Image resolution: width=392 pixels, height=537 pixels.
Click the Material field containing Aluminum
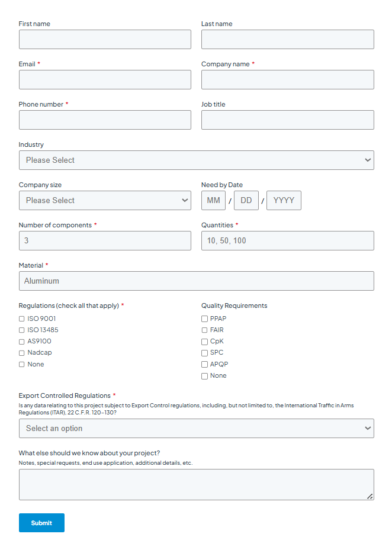[196, 281]
